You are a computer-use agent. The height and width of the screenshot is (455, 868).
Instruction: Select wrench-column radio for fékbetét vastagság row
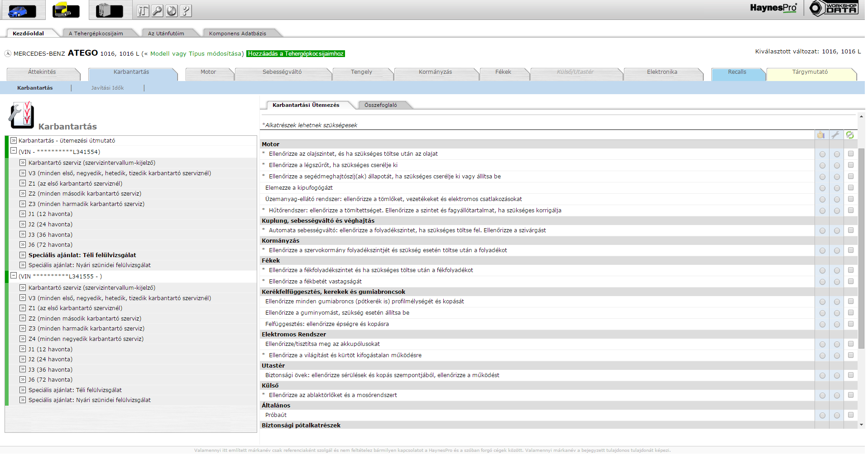(837, 282)
